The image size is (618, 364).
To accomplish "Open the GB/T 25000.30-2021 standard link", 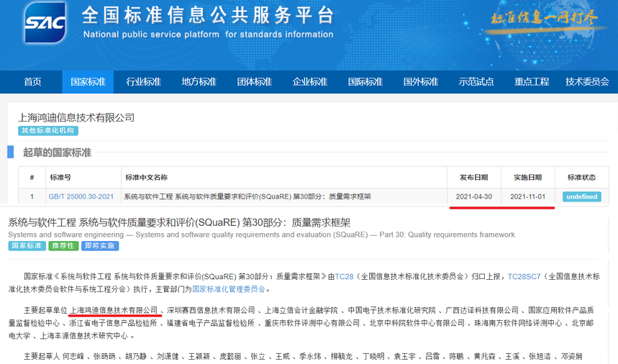I will pos(81,196).
